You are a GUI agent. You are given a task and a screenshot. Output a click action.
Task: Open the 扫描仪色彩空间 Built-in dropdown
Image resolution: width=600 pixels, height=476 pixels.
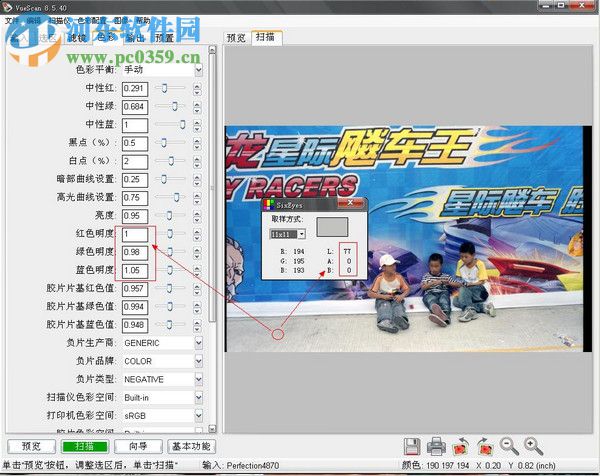pyautogui.click(x=199, y=398)
